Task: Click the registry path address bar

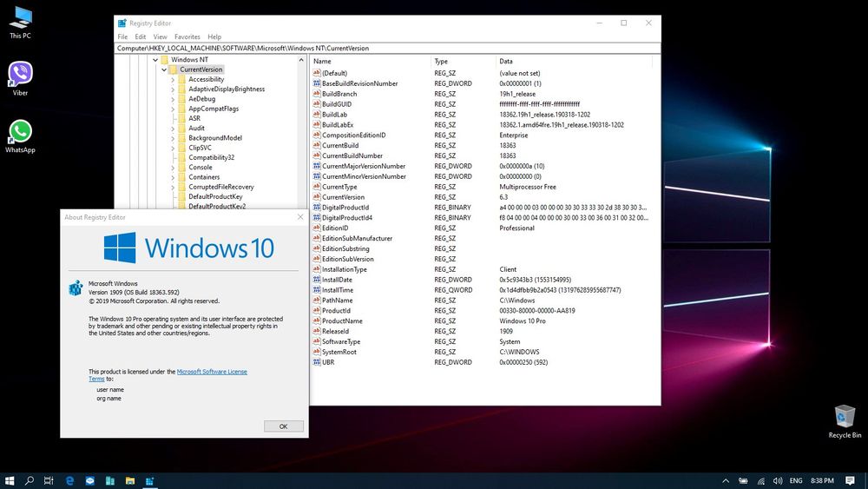Action: pos(388,48)
